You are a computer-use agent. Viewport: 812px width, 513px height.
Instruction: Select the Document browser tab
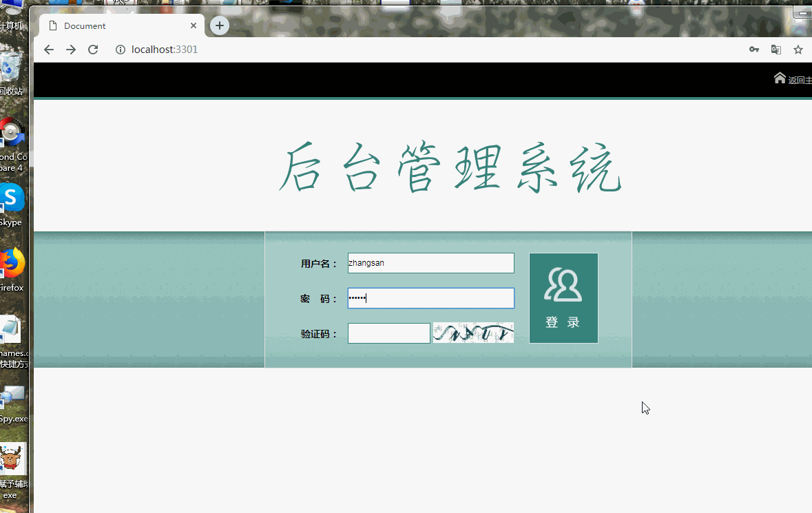click(x=122, y=26)
